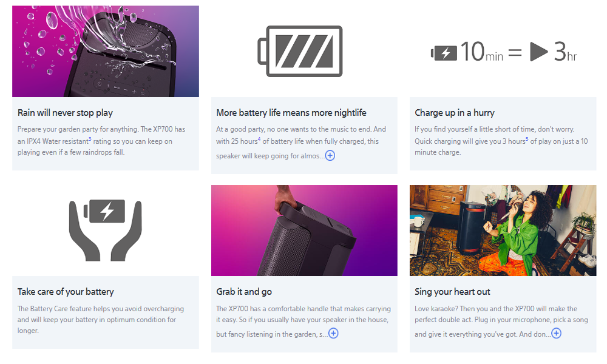607x364 pixels.
Task: Click the play triangle icon before 3hr
Action: point(538,52)
